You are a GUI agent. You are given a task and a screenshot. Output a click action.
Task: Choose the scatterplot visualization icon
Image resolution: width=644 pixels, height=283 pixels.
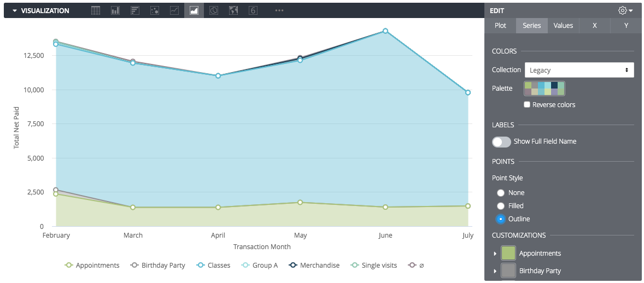pyautogui.click(x=155, y=10)
